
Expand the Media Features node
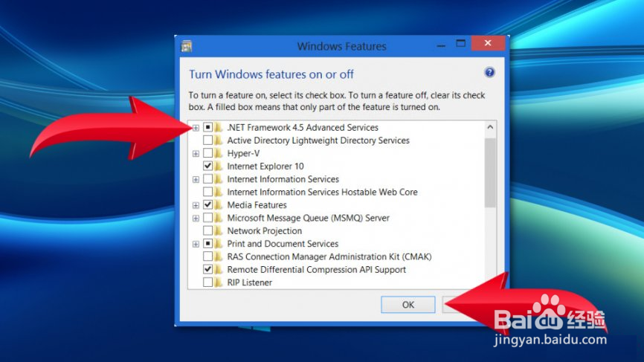click(196, 205)
